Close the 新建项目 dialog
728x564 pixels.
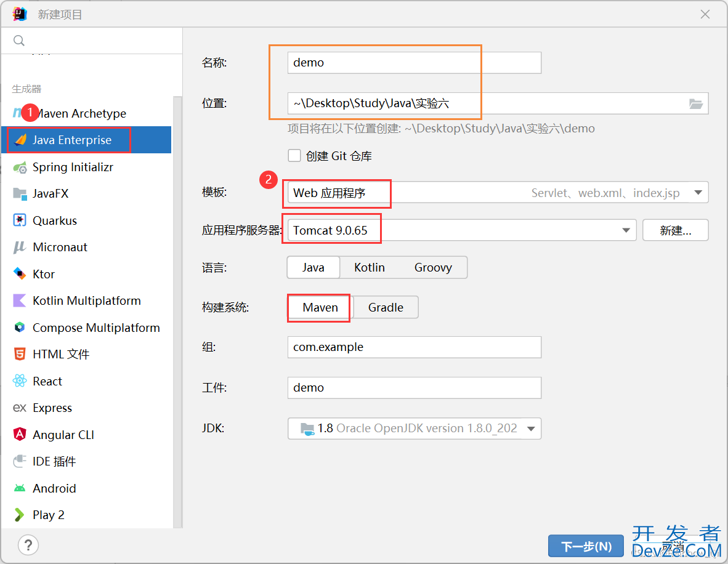coord(705,14)
